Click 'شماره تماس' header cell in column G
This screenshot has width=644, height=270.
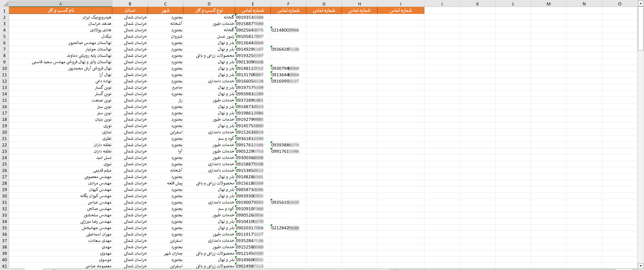point(324,10)
